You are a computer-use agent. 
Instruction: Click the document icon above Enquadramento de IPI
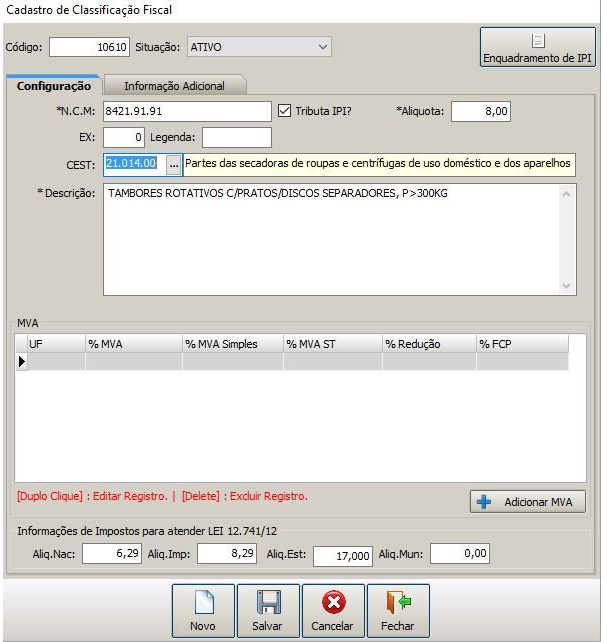[x=538, y=41]
